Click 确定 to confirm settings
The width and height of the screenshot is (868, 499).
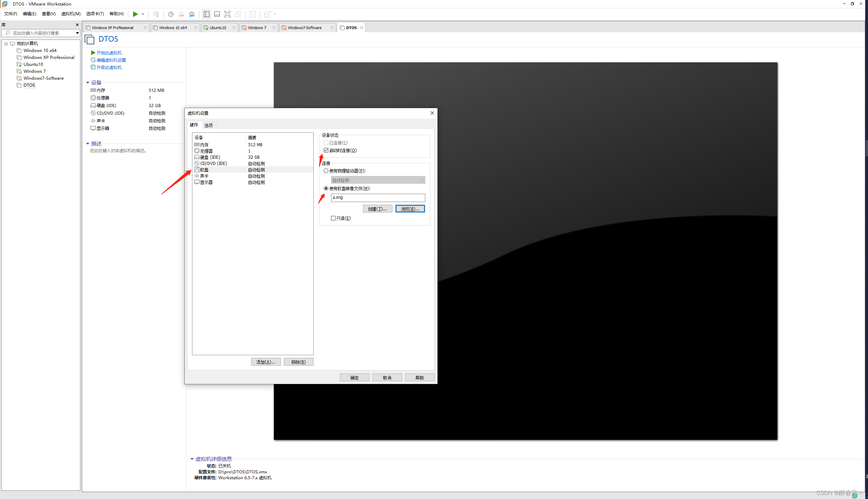tap(354, 378)
